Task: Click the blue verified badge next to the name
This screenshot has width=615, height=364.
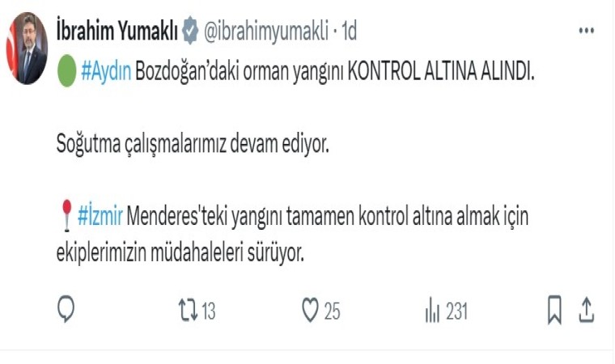Action: click(191, 31)
